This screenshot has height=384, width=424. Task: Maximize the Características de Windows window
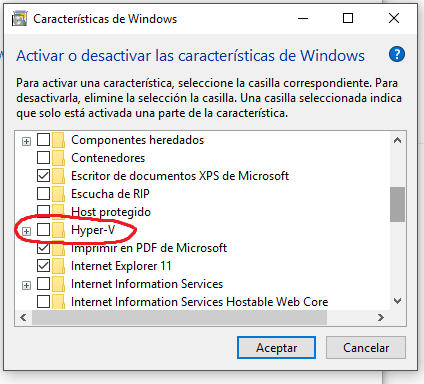(x=348, y=18)
